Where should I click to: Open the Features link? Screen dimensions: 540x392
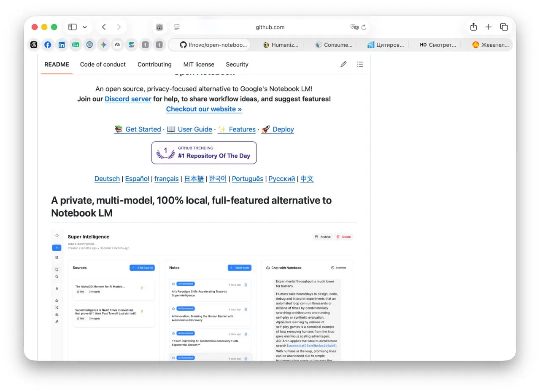237,129
